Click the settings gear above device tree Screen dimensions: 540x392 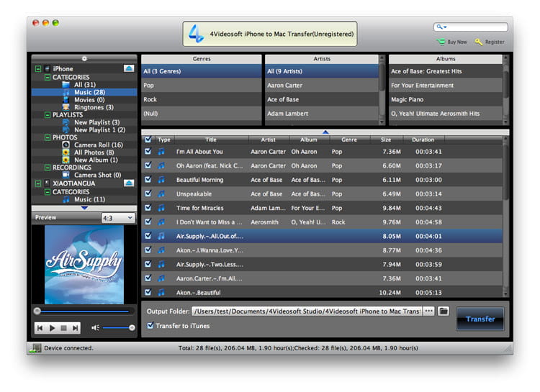click(84, 58)
